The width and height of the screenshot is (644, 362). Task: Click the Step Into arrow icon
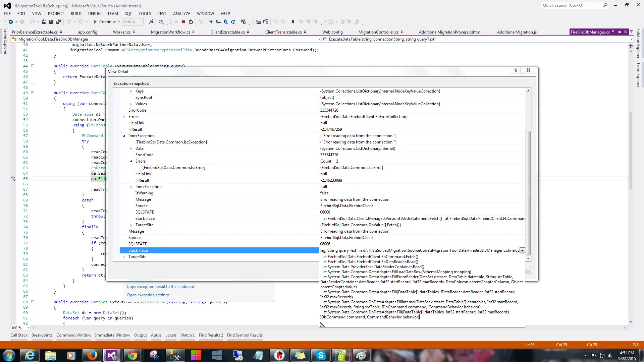[x=218, y=22]
